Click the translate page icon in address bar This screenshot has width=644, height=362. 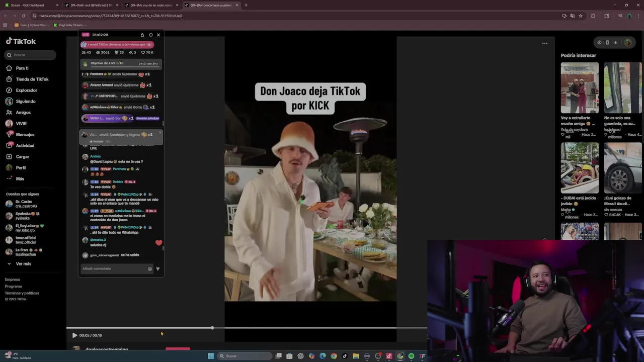(x=572, y=16)
